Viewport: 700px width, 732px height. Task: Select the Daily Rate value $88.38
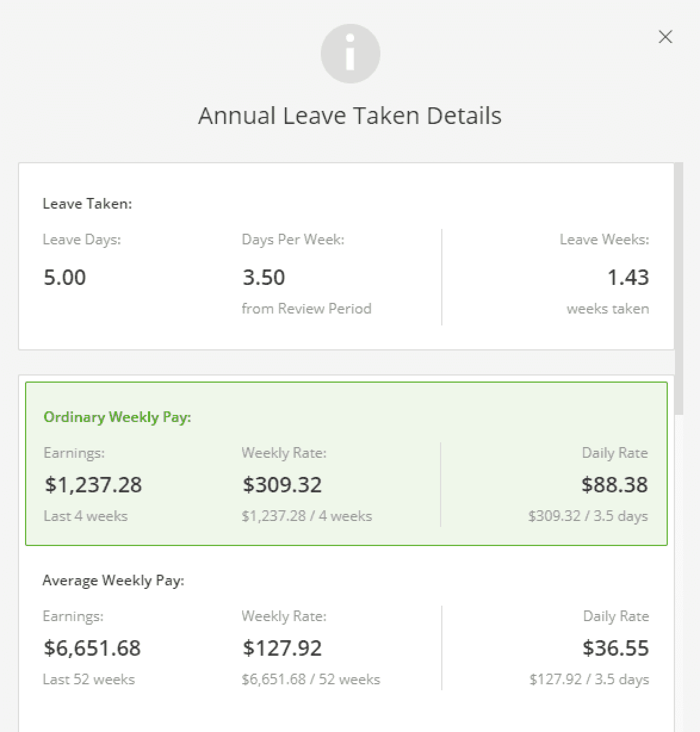point(615,485)
